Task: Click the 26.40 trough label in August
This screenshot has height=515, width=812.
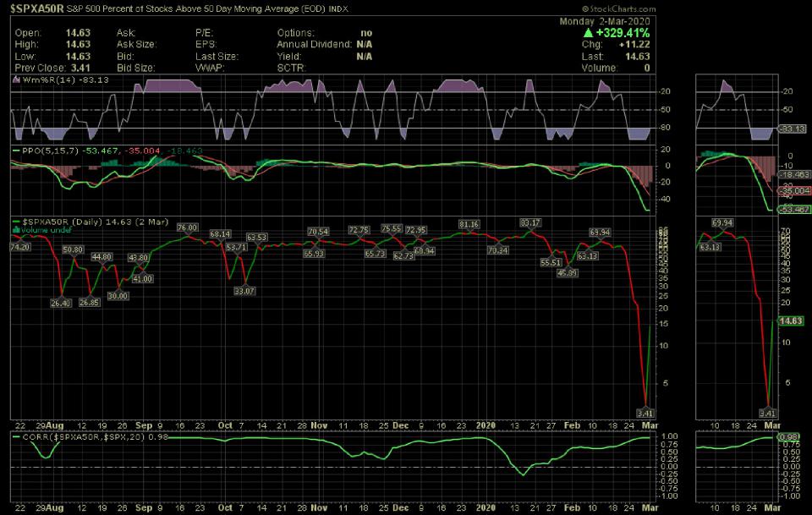Action: (60, 303)
